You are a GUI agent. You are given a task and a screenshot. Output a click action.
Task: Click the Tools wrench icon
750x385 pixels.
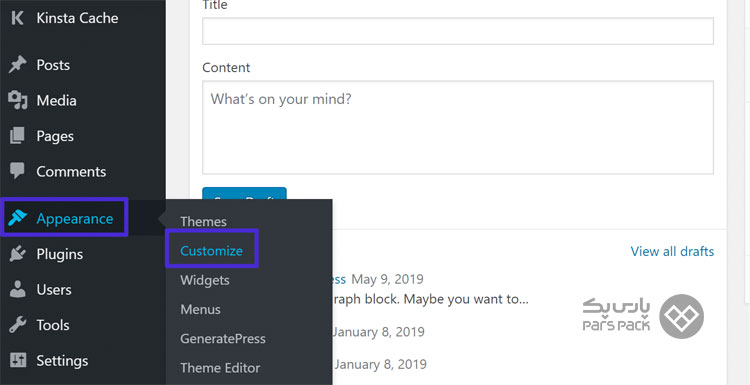18,325
